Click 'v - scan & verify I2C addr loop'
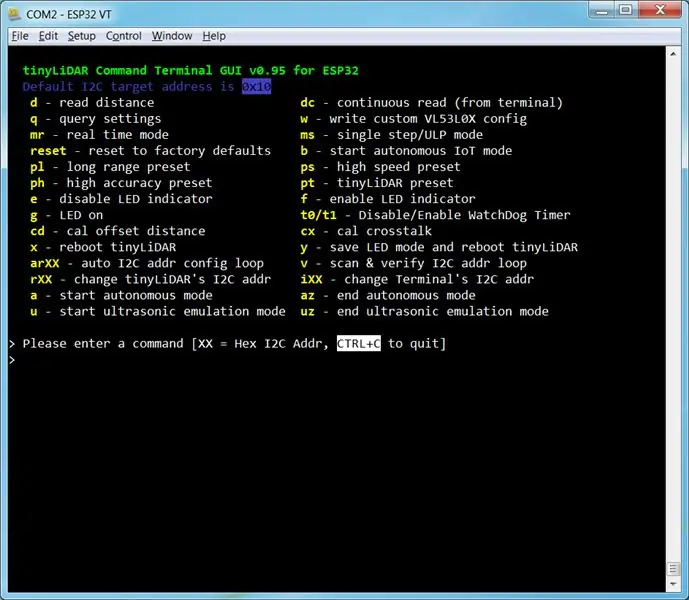Screen dimensions: 689x600 click(x=413, y=263)
